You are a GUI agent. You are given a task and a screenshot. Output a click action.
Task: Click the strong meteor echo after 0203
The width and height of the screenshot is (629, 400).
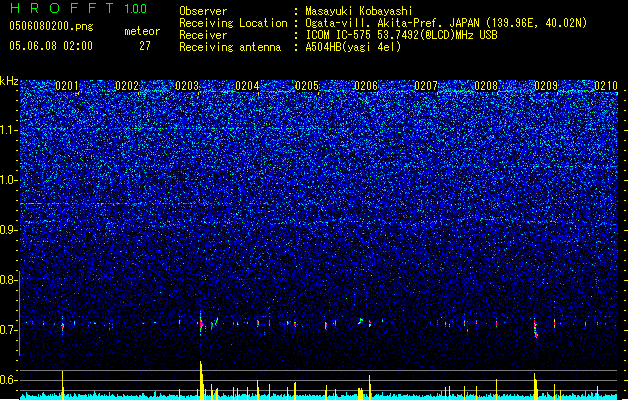[x=201, y=323]
